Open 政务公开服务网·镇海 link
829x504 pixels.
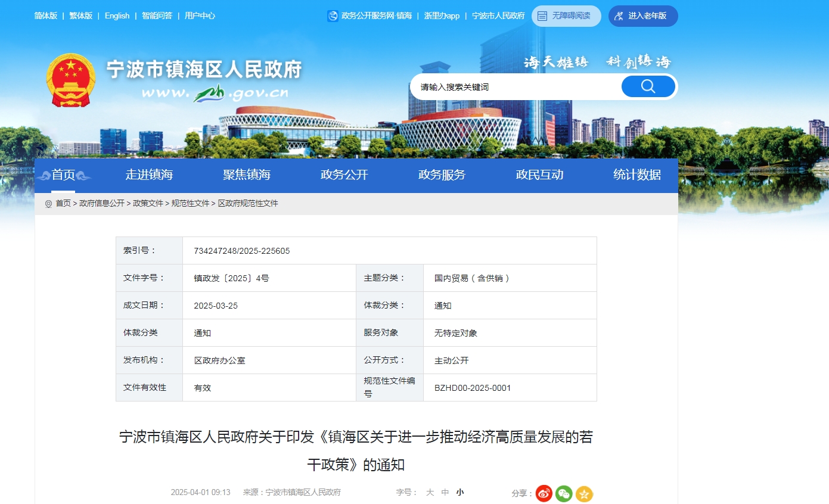[x=376, y=16]
